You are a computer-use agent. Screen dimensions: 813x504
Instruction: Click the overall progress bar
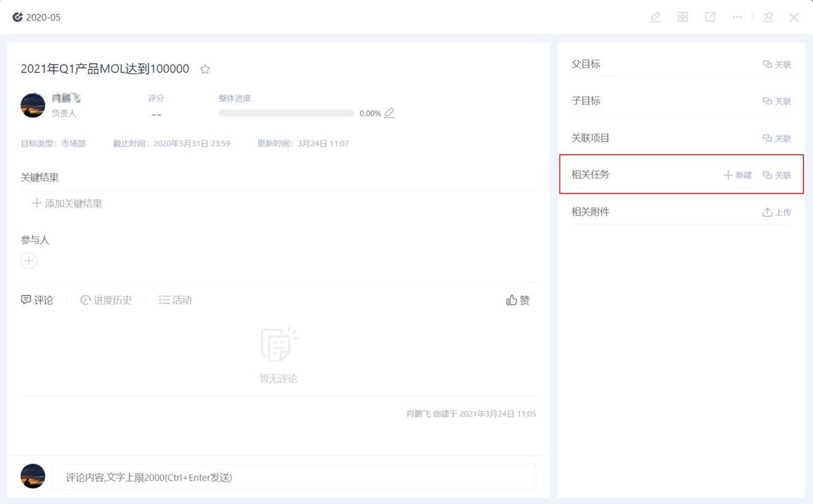click(287, 113)
